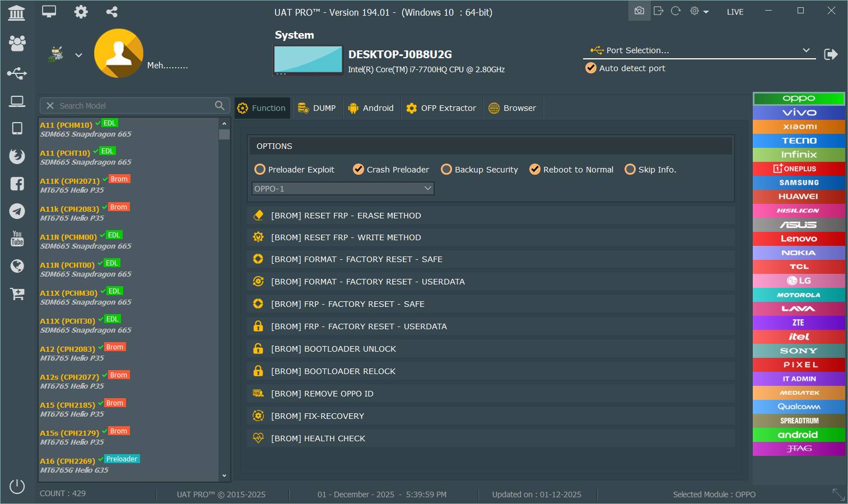Expand the OPPO-1 dropdown
Image resolution: width=848 pixels, height=504 pixels.
343,189
